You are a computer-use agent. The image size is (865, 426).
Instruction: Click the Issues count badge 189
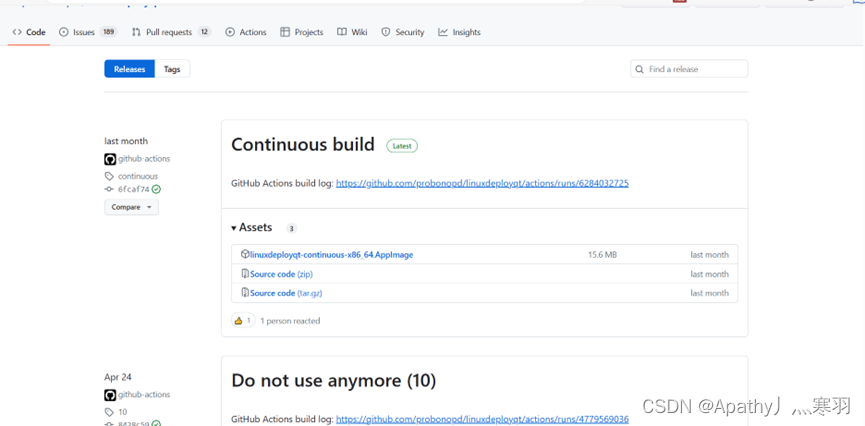tap(108, 32)
